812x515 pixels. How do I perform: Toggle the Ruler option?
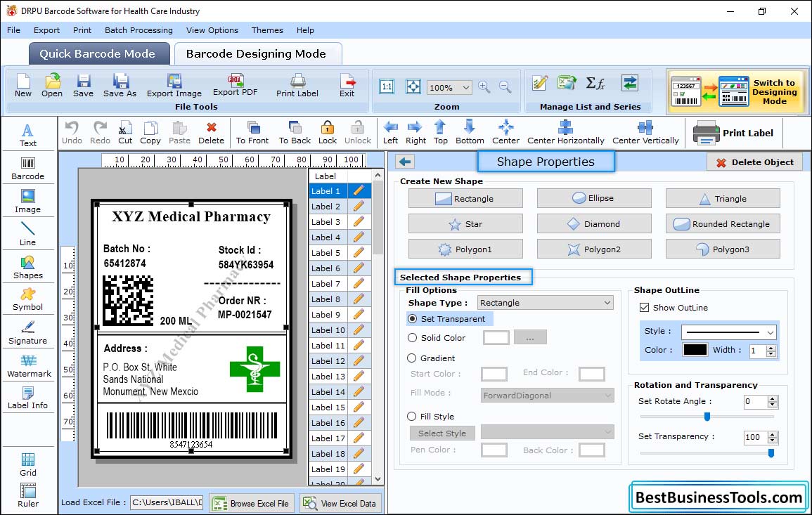click(x=27, y=496)
